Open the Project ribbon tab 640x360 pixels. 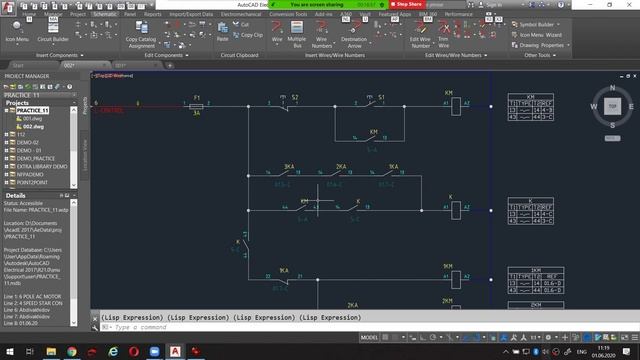click(x=78, y=14)
